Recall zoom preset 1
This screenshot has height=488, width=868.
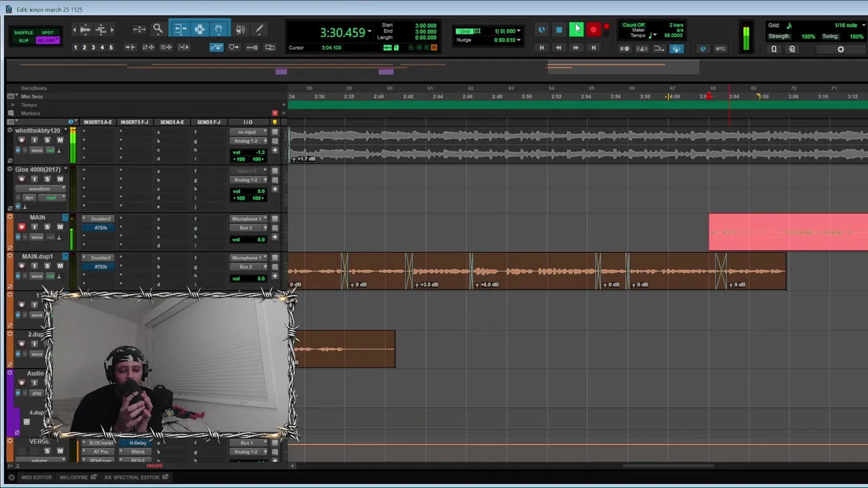click(75, 47)
